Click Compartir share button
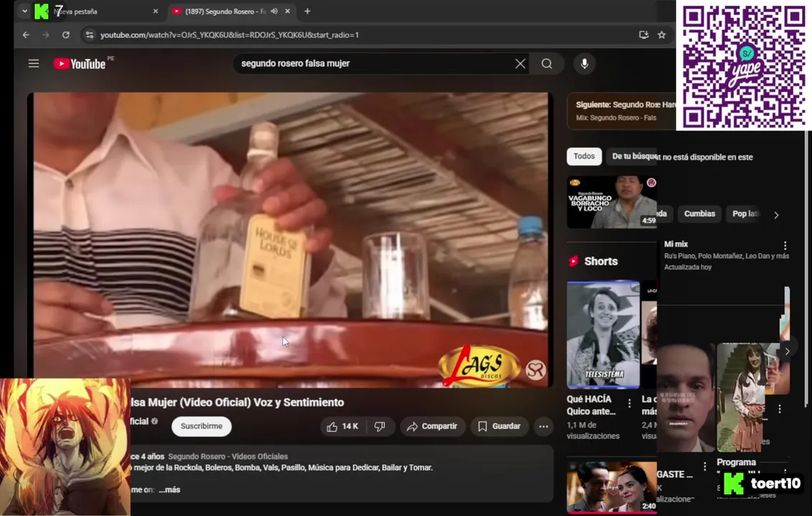 tap(433, 426)
